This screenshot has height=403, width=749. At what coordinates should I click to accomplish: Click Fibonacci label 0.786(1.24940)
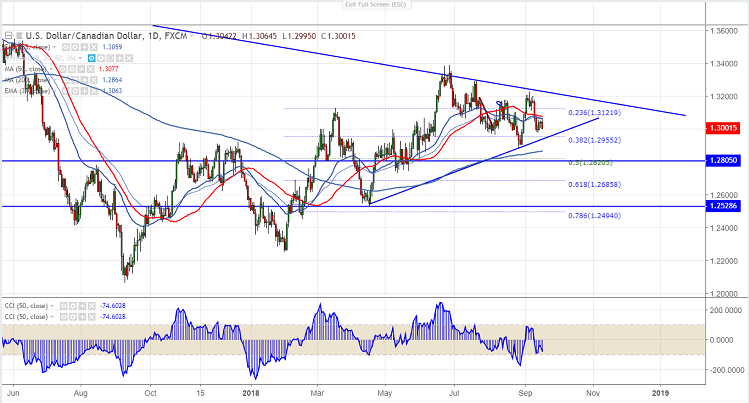pyautogui.click(x=594, y=216)
